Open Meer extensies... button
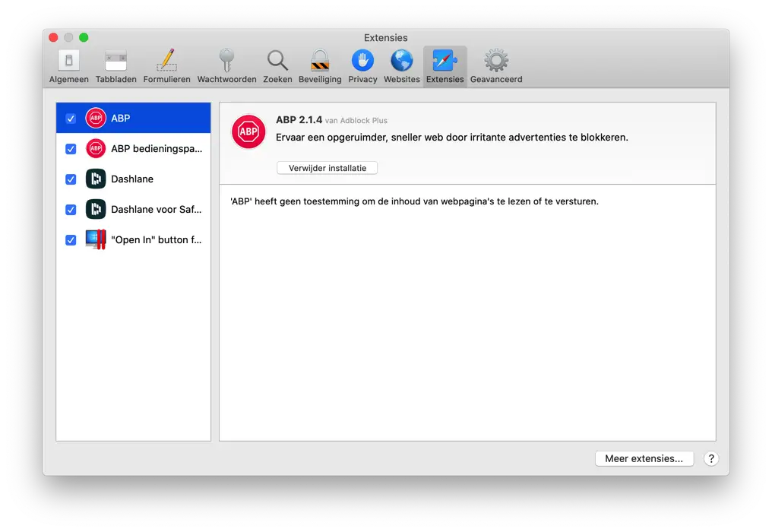Screen dimensions: 772x532 coord(644,458)
